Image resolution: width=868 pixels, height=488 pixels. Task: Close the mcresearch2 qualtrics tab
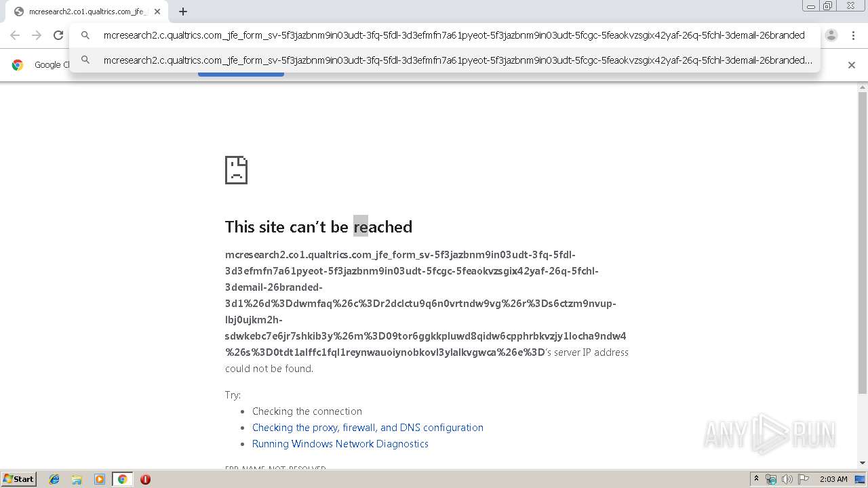pos(157,12)
